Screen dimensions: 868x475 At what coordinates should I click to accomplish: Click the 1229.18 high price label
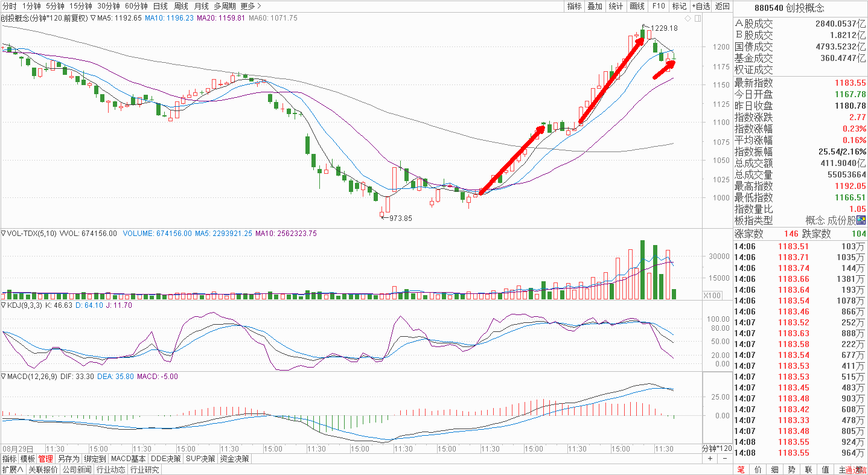coord(664,28)
